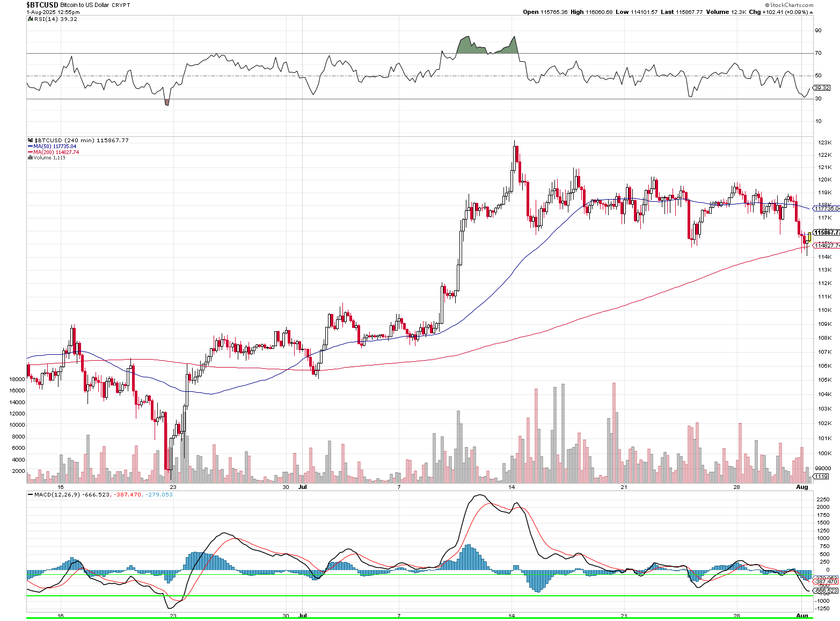Screen dimensions: 840x621
Task: Click the RSI 39.32 value tag on right axis
Action: (x=822, y=87)
